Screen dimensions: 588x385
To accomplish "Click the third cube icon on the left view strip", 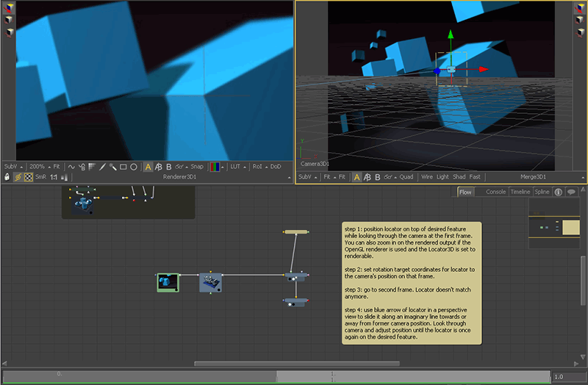I will point(9,32).
